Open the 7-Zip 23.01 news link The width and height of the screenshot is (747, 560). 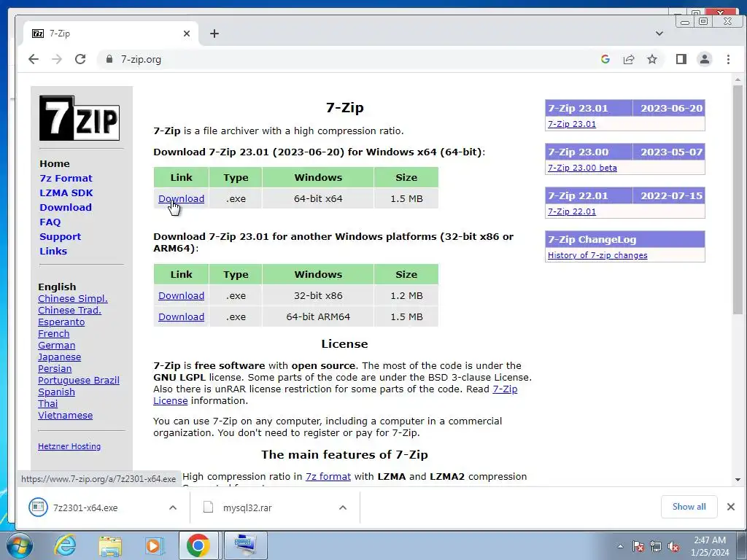click(572, 124)
